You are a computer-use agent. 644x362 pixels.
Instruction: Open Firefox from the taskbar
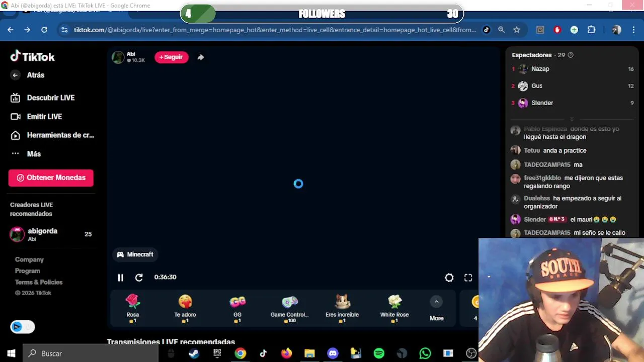coord(286,353)
